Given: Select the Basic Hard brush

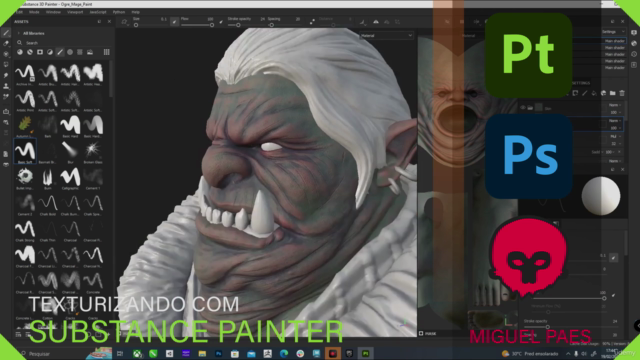Looking at the screenshot, I should [70, 126].
